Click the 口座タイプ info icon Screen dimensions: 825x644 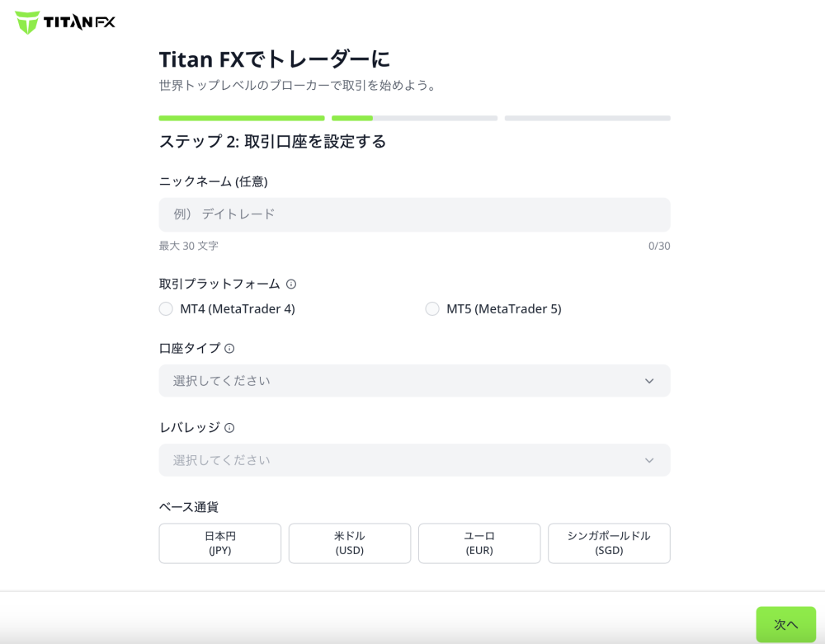[x=229, y=348]
